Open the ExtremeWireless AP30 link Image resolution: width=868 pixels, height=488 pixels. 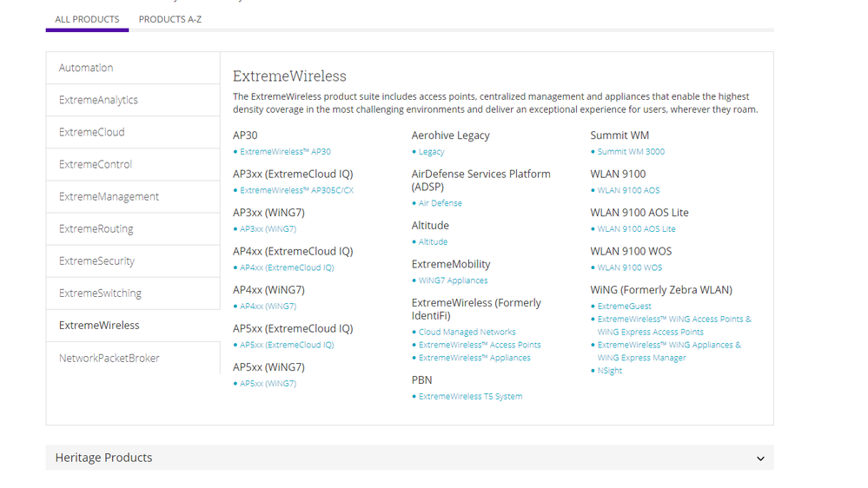point(285,152)
